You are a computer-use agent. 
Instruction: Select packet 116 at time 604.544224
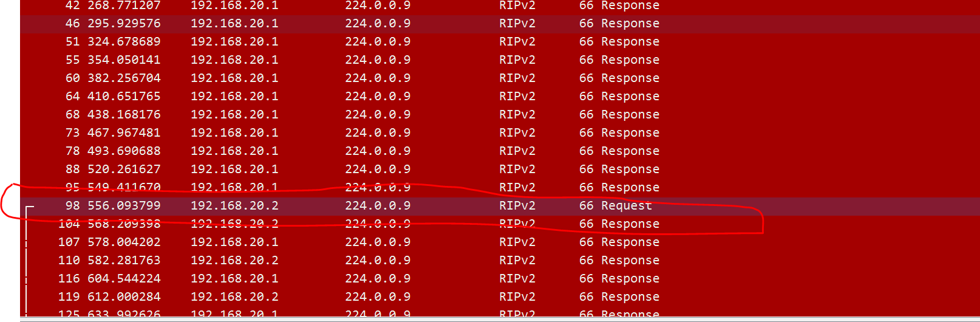[500, 279]
